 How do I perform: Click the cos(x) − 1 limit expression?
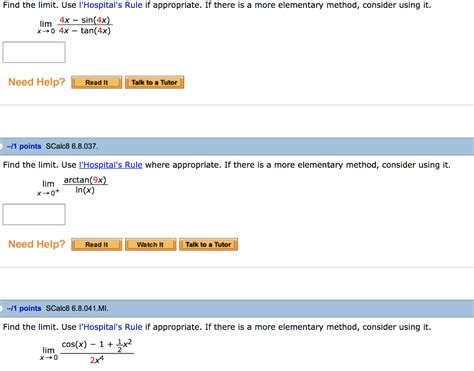(87, 351)
